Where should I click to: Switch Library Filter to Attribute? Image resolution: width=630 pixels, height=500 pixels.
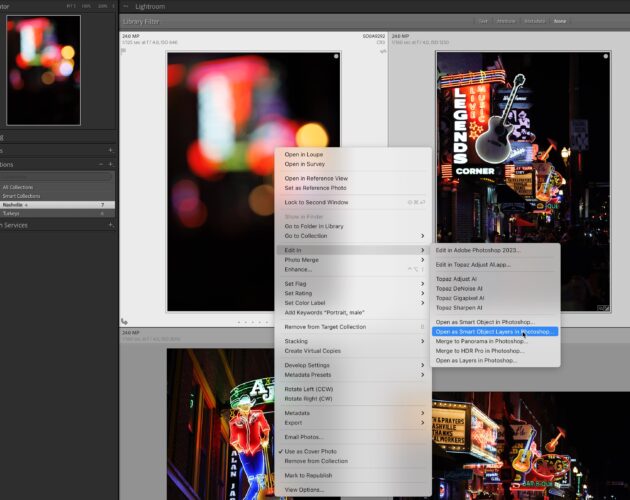(506, 21)
